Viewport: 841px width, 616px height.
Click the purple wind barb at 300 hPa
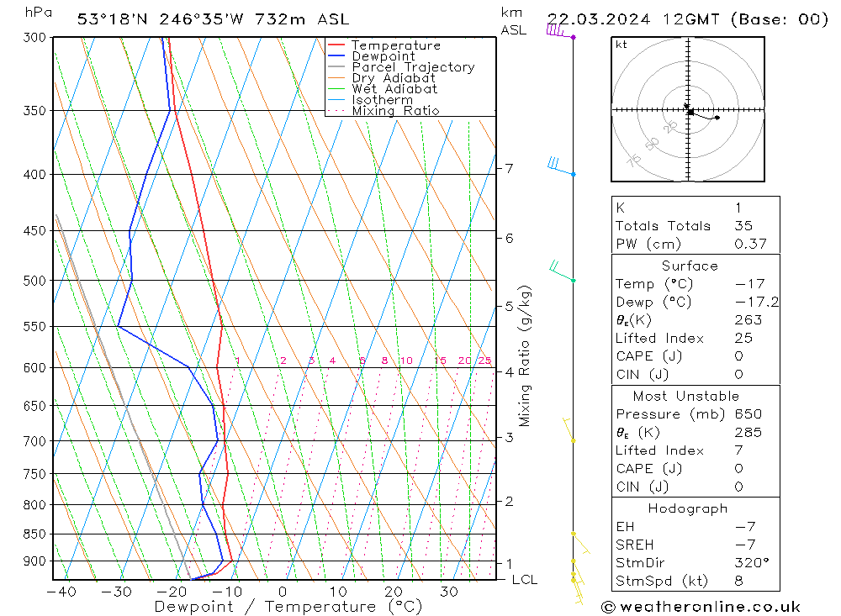point(560,32)
